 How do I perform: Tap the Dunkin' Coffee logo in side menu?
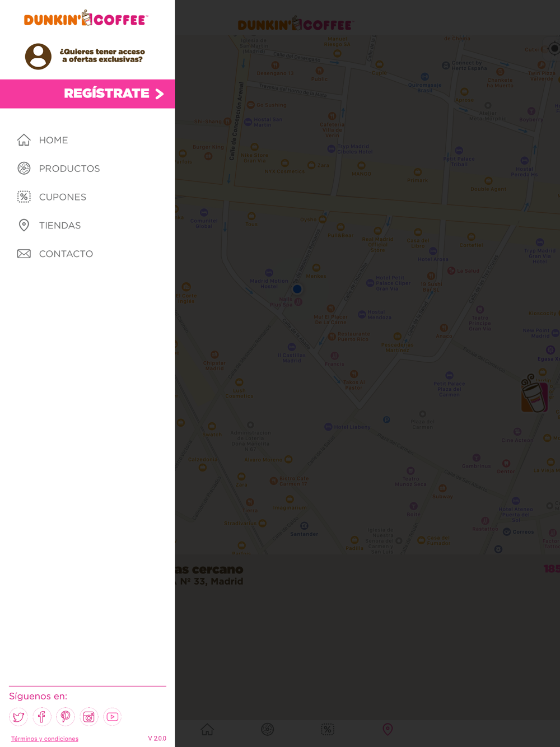(x=86, y=18)
